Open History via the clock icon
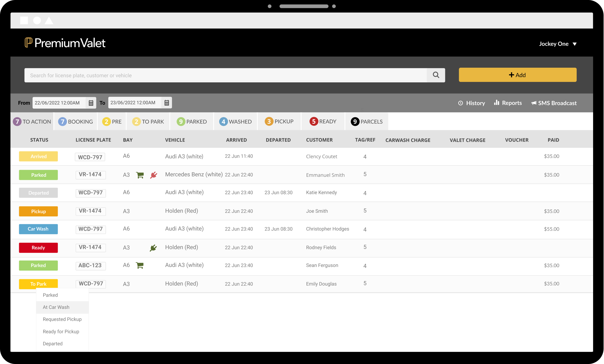This screenshot has height=364, width=604. click(x=461, y=103)
